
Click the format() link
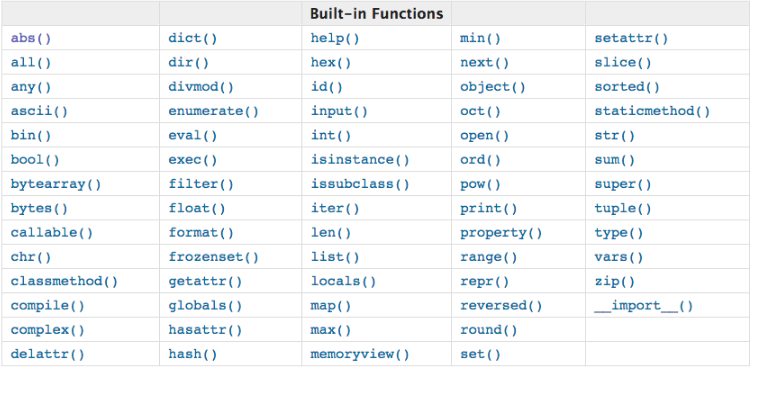[x=201, y=233]
